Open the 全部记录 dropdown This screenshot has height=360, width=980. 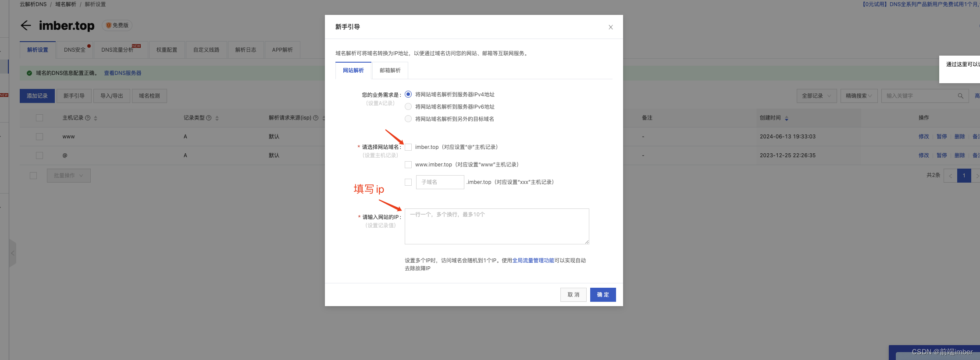tap(816, 96)
